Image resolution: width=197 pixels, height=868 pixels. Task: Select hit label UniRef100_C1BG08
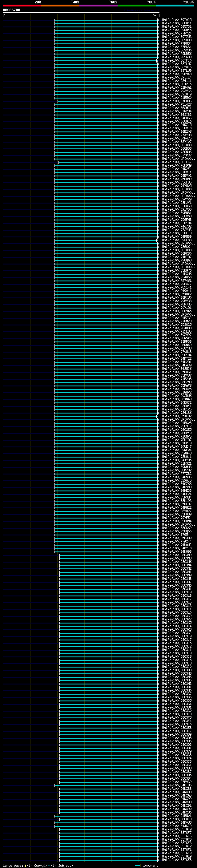tap(176, 423)
